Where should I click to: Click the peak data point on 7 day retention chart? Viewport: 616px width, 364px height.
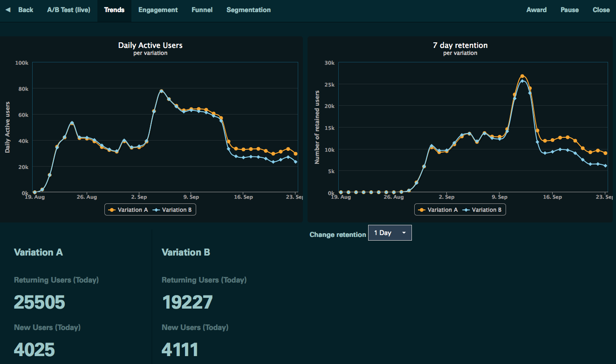(522, 76)
